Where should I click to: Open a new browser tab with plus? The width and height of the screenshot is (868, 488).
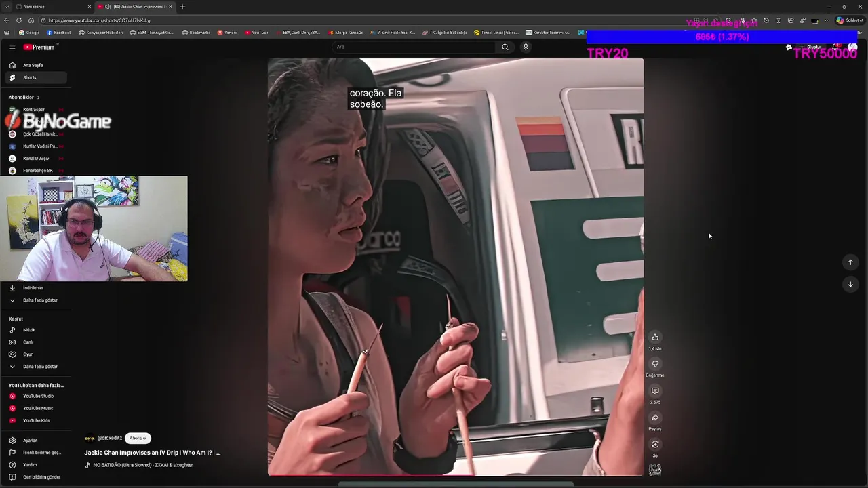(x=182, y=7)
